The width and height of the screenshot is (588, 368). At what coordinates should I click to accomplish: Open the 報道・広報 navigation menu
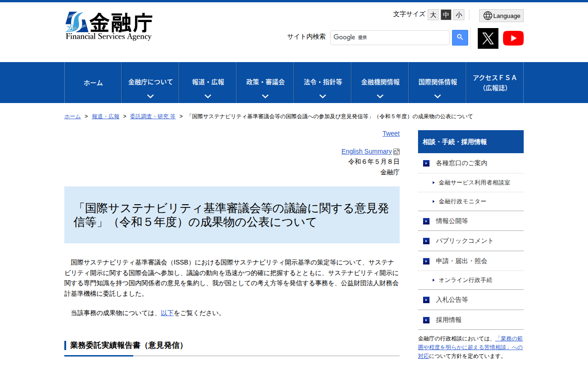[x=208, y=83]
